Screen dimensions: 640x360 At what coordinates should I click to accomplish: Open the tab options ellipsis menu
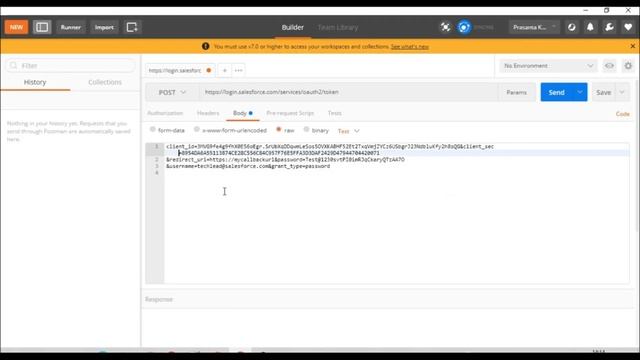[x=238, y=70]
